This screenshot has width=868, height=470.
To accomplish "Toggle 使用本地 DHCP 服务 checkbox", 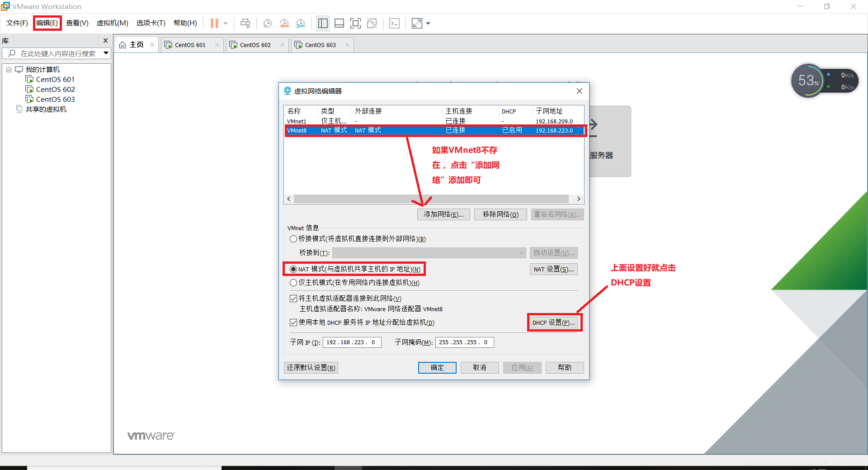I will pyautogui.click(x=293, y=323).
